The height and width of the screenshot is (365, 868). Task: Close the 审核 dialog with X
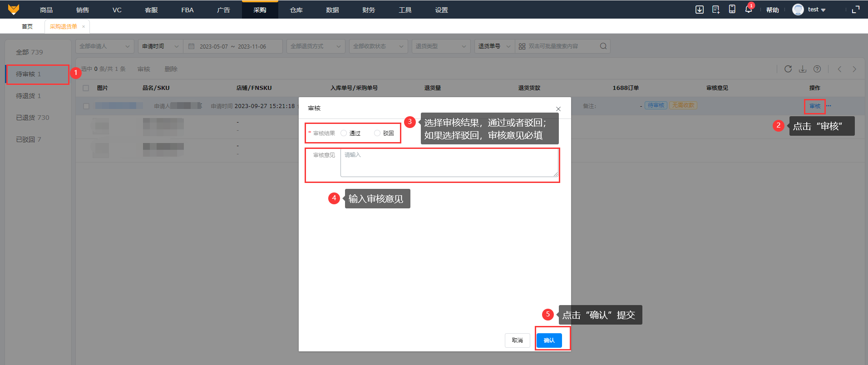click(x=558, y=109)
